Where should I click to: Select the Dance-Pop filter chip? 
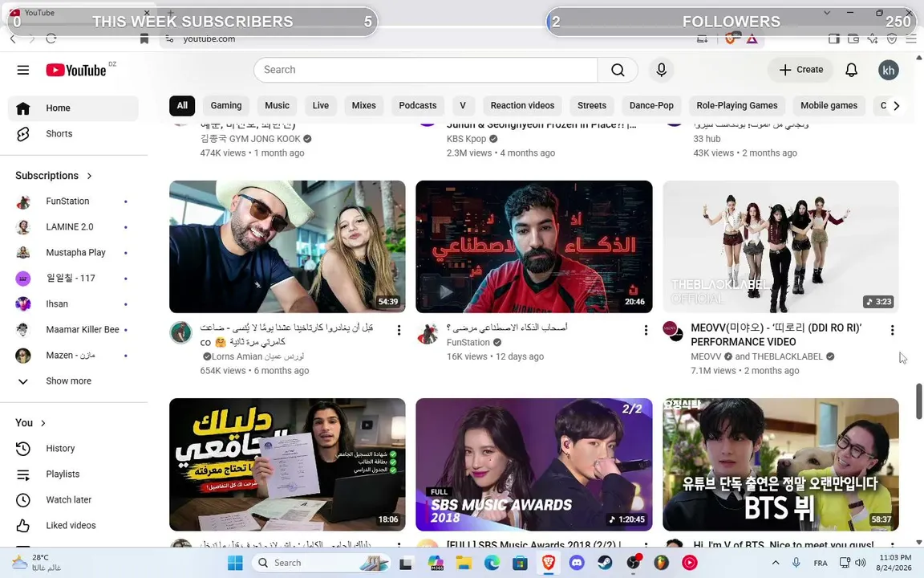[651, 106]
